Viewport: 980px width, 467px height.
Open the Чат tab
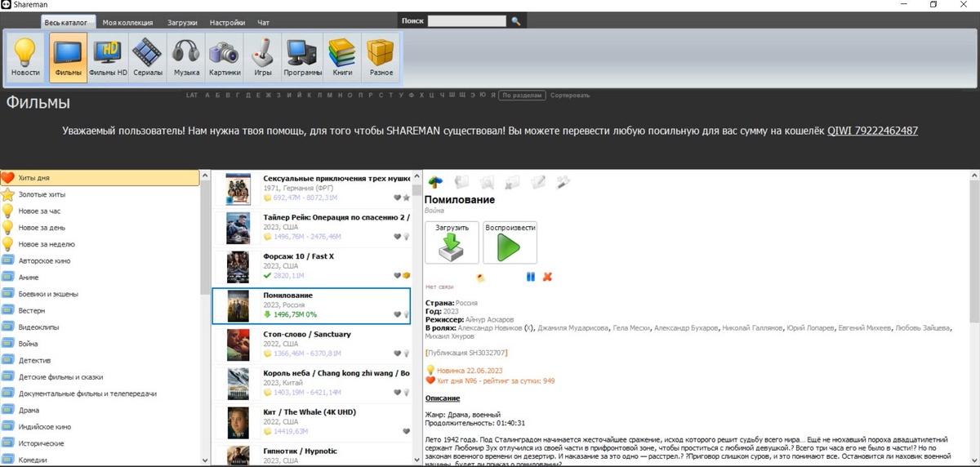[263, 22]
